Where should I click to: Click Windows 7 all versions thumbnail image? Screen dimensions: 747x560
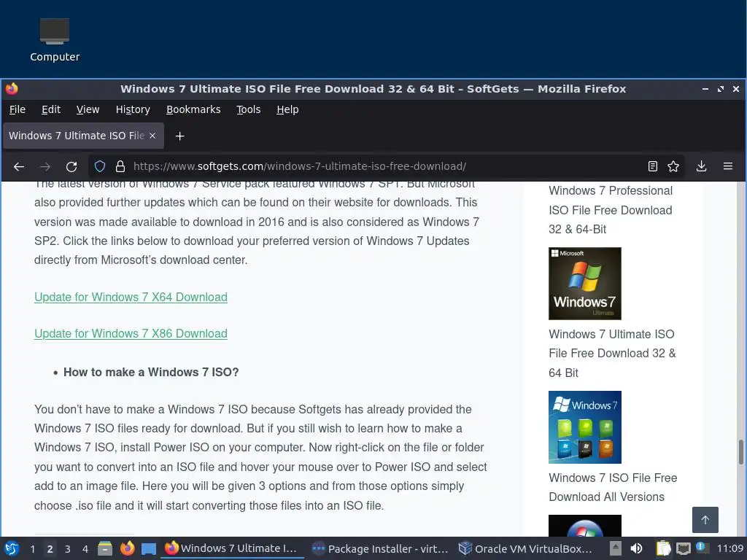[585, 427]
